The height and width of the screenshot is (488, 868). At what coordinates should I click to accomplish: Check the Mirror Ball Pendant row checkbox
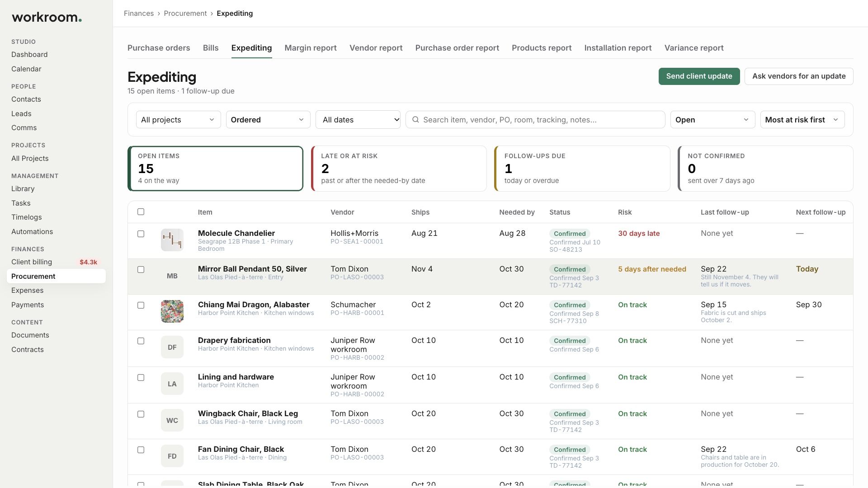[141, 269]
